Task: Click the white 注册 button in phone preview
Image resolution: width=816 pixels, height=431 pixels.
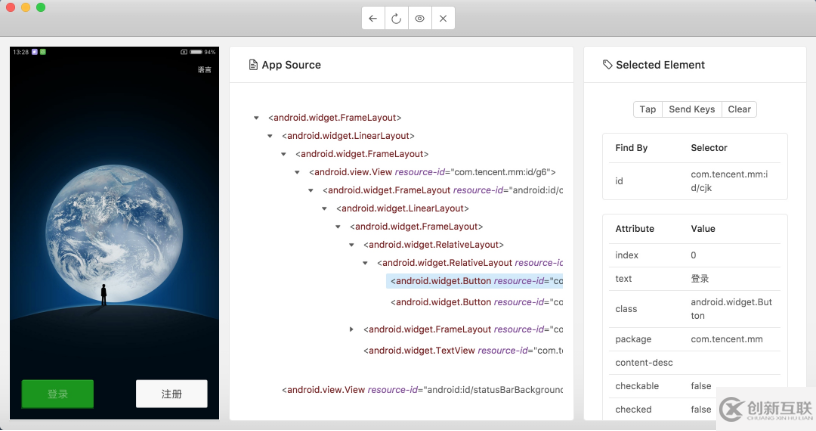Action: point(172,394)
